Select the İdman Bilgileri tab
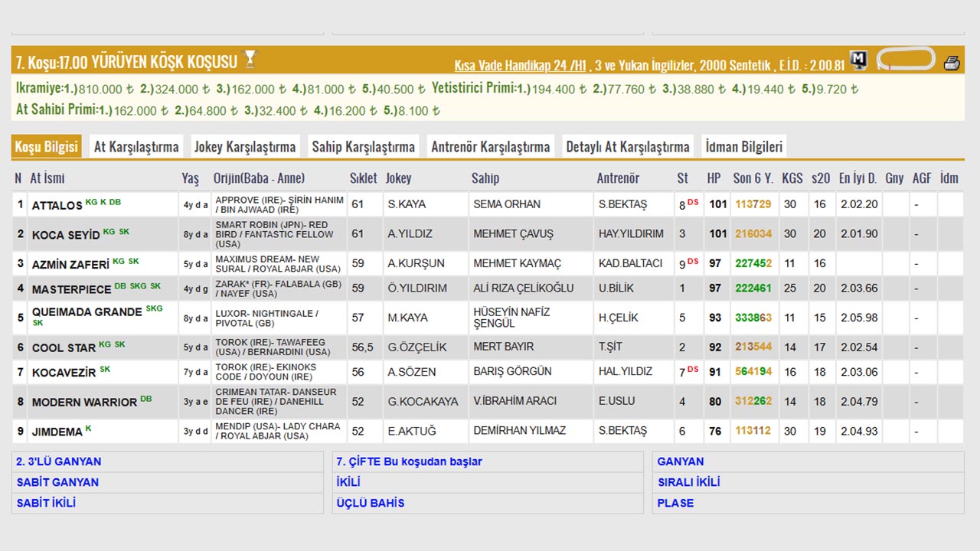The height and width of the screenshot is (551, 980). click(x=743, y=147)
